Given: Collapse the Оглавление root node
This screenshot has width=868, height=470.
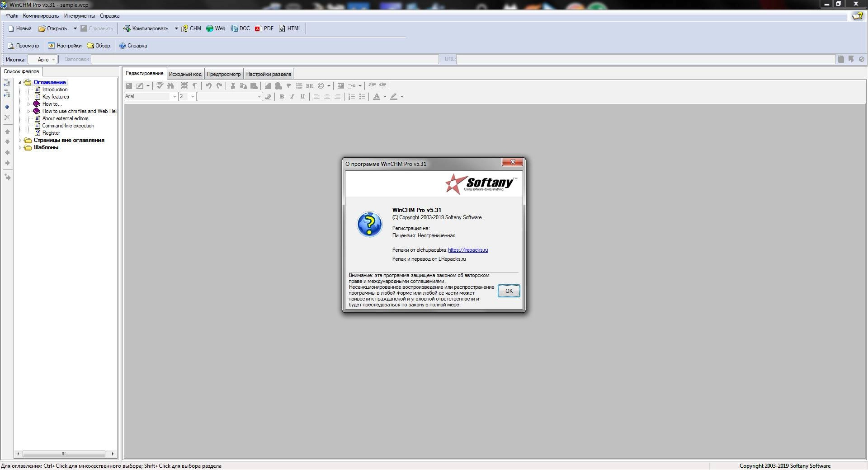Looking at the screenshot, I should [20, 83].
